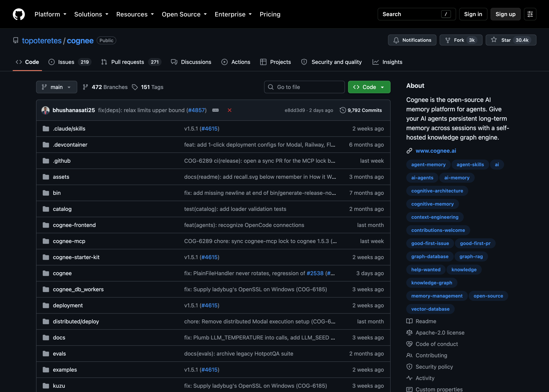
Task: Click the red failed-checks X icon
Action: tap(229, 110)
